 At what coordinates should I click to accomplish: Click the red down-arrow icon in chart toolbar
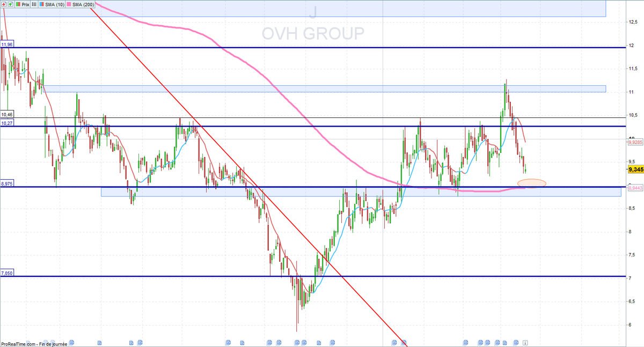[3, 4]
